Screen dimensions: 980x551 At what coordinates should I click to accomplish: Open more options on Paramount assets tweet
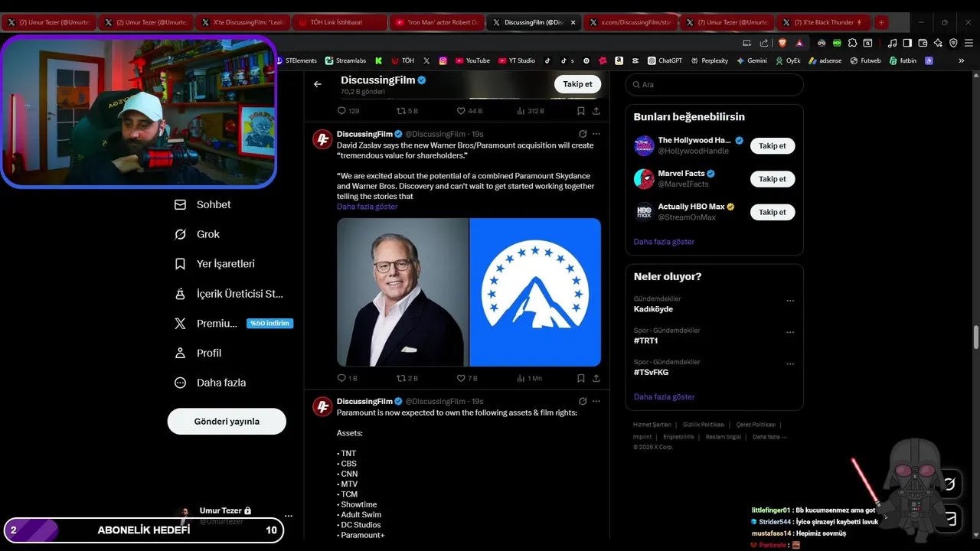click(596, 401)
